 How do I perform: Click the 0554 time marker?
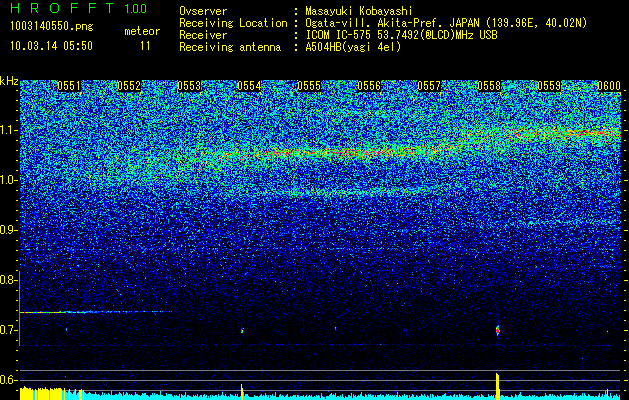[249, 86]
